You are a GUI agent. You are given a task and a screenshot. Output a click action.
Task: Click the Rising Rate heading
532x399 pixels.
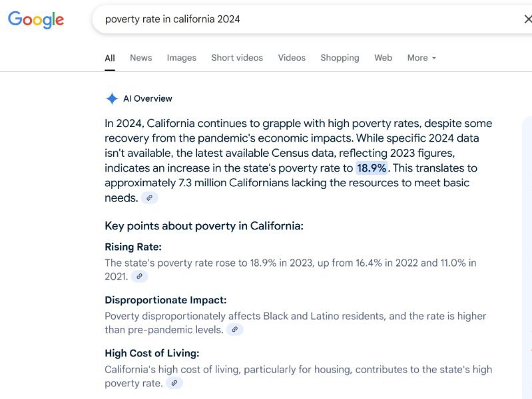pos(133,247)
